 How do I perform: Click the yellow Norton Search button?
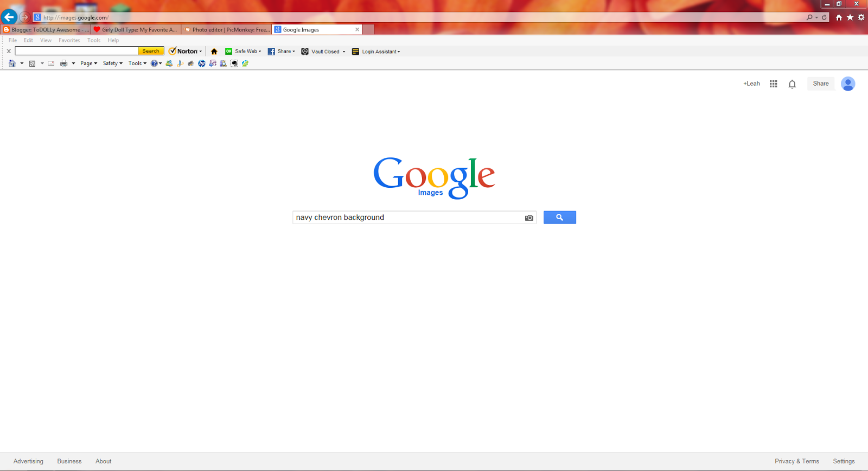pyautogui.click(x=151, y=51)
